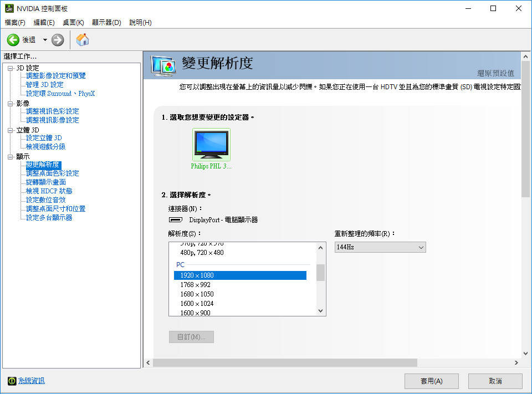Click the green Back arrow icon
The width and height of the screenshot is (532, 394).
pyautogui.click(x=13, y=40)
